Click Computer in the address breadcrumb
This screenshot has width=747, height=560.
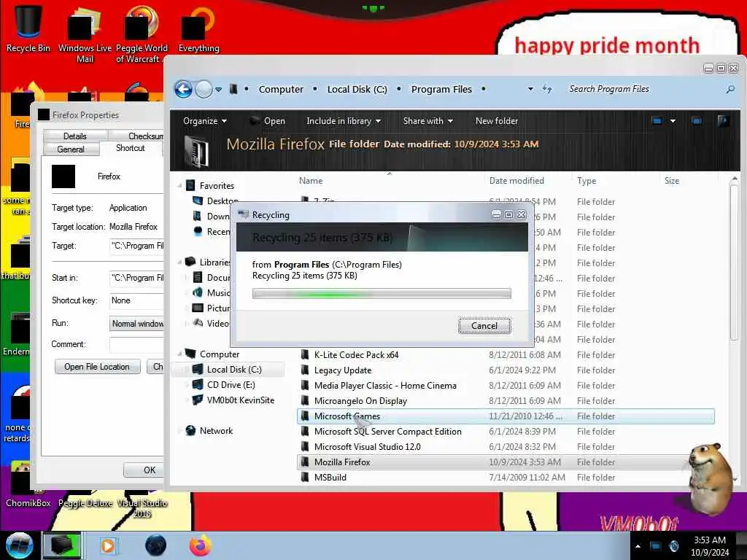click(281, 89)
